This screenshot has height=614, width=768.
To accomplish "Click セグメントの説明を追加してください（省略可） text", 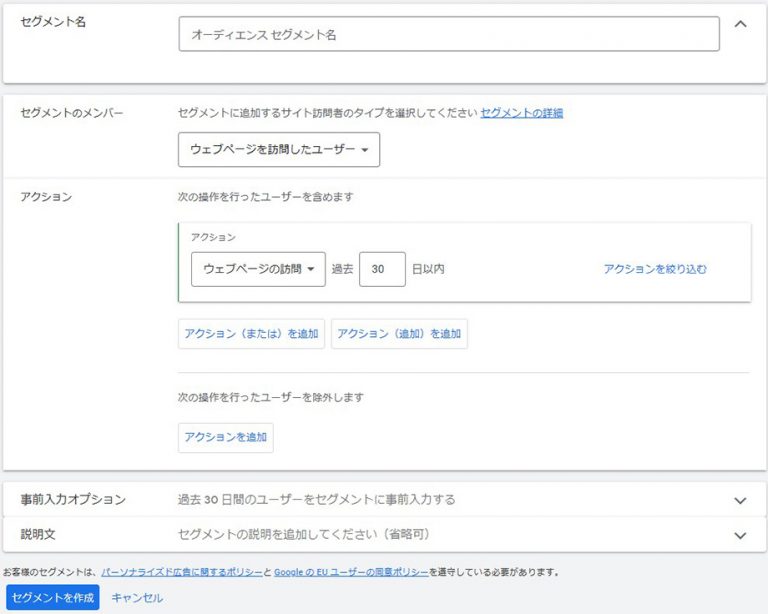I will (304, 534).
